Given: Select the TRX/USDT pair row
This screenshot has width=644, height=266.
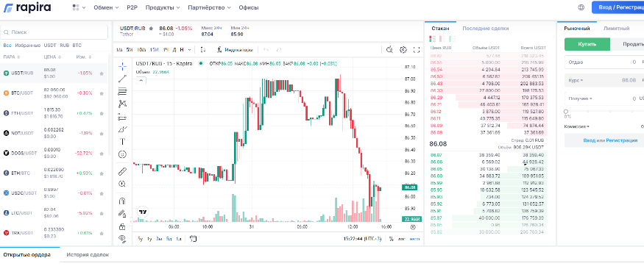Looking at the screenshot, I should 54,233.
